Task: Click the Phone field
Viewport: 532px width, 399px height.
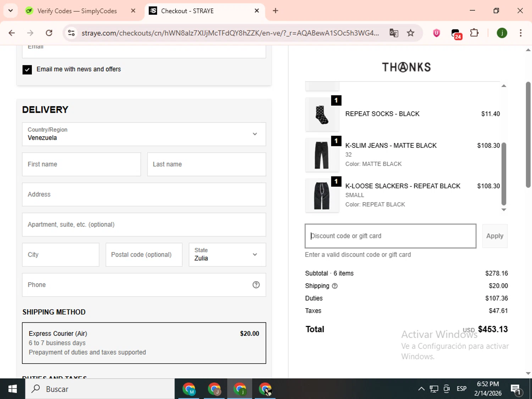Action: (144, 285)
